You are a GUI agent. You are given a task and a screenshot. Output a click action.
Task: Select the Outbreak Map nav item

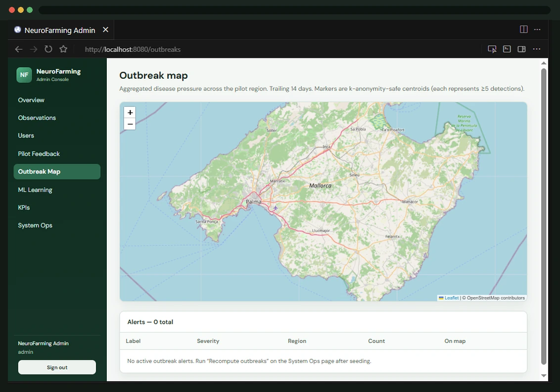coord(57,172)
